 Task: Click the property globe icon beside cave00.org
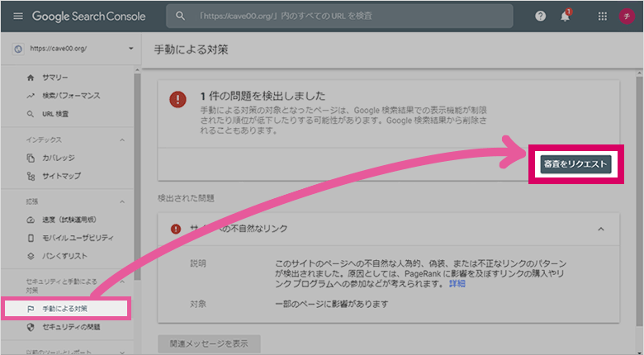click(x=18, y=49)
